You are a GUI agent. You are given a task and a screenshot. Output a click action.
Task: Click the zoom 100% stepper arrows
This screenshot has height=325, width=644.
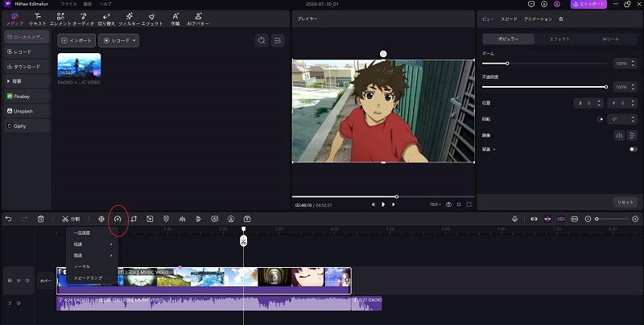click(x=633, y=64)
